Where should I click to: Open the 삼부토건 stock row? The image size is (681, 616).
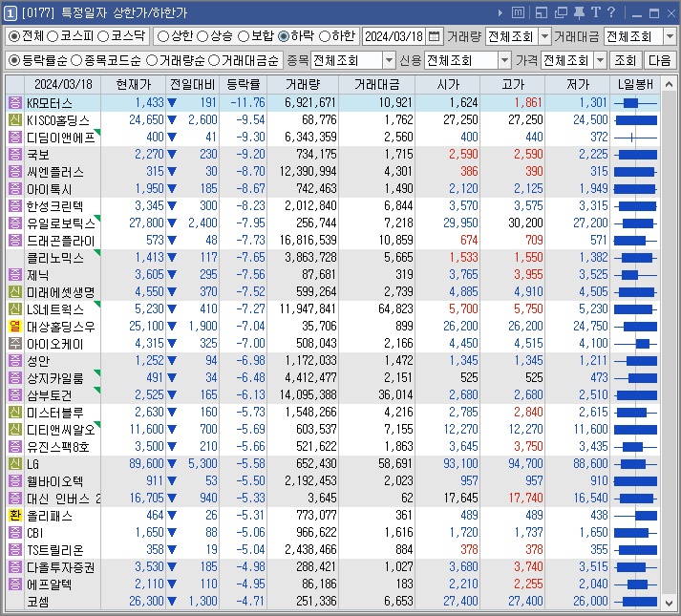tap(332, 395)
